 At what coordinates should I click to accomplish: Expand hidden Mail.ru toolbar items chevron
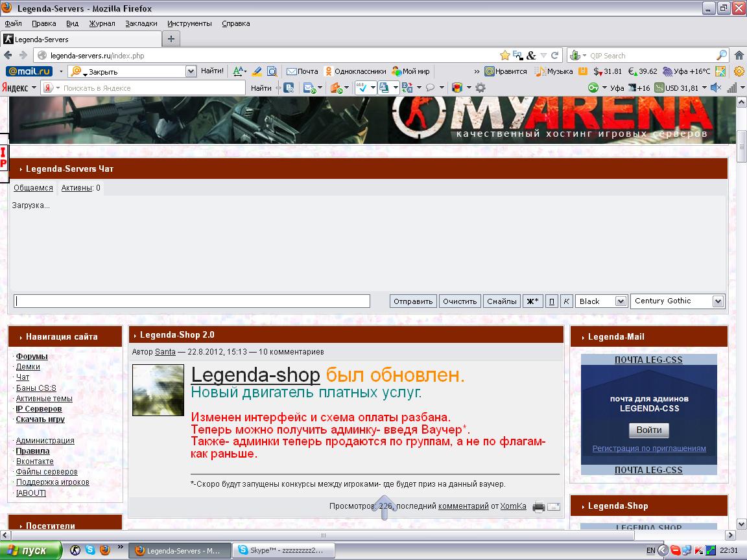pyautogui.click(x=477, y=71)
